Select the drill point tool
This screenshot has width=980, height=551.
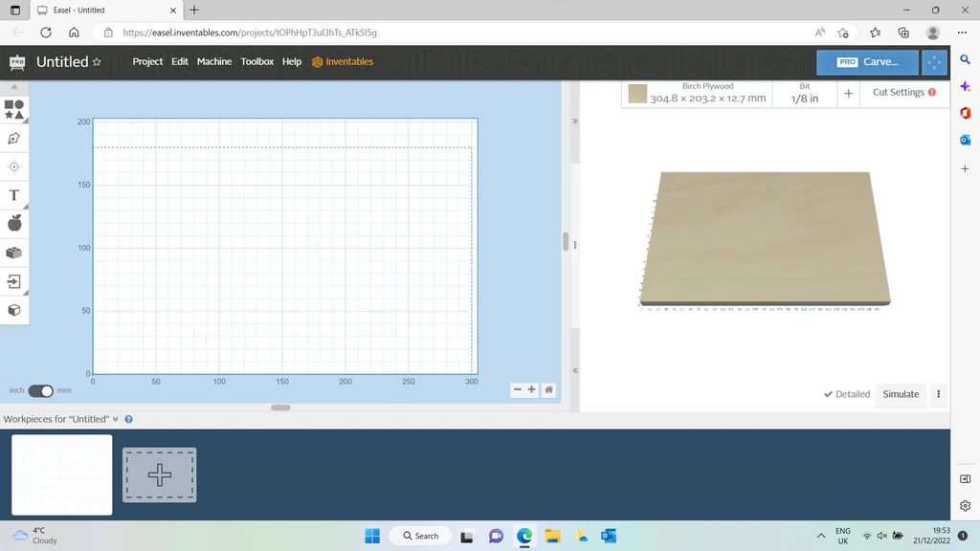[14, 166]
